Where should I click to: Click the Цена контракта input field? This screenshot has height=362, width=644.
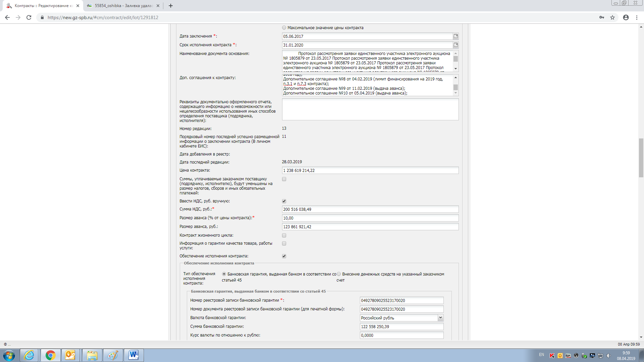(370, 171)
